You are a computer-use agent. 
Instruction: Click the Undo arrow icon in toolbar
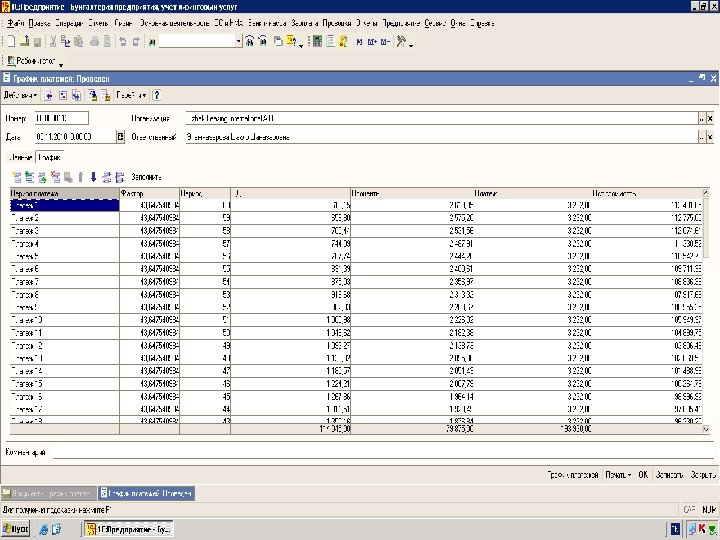pyautogui.click(x=122, y=42)
